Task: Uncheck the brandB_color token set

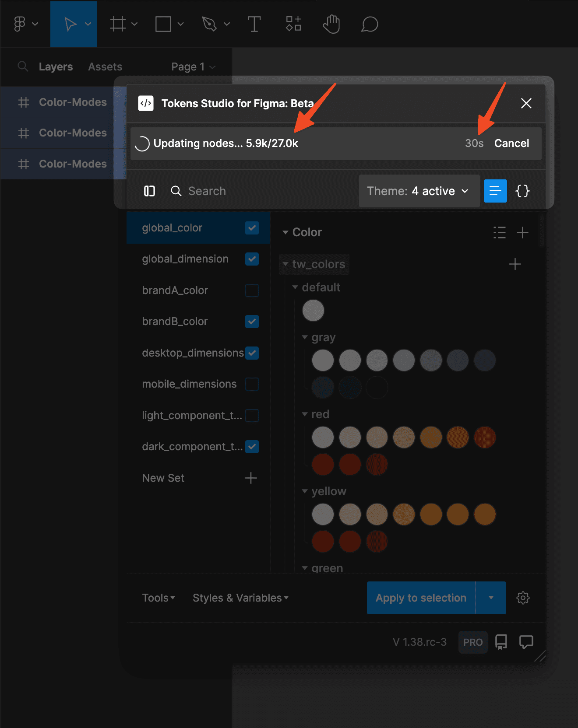Action: (252, 322)
